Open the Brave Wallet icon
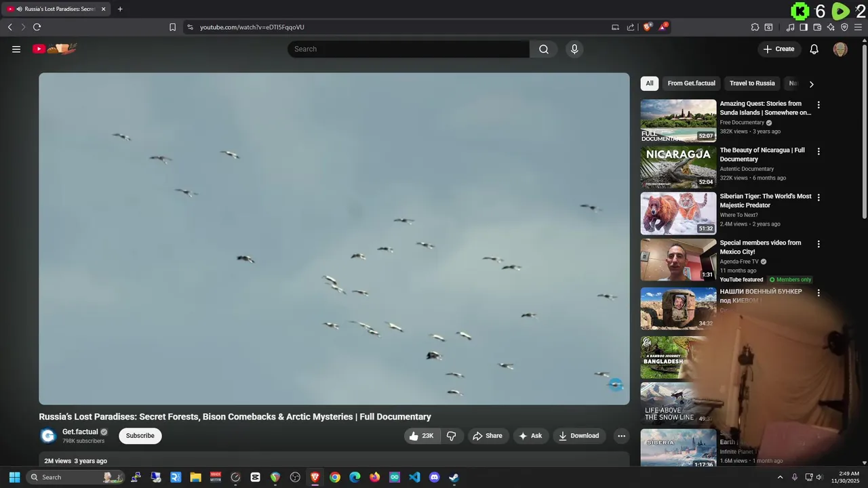This screenshot has height=488, width=868. click(x=817, y=27)
